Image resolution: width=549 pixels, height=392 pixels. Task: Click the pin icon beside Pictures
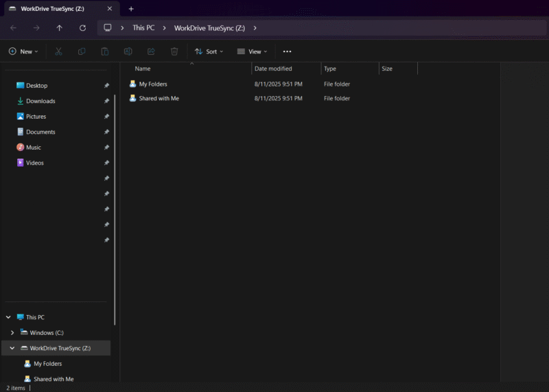click(x=106, y=116)
